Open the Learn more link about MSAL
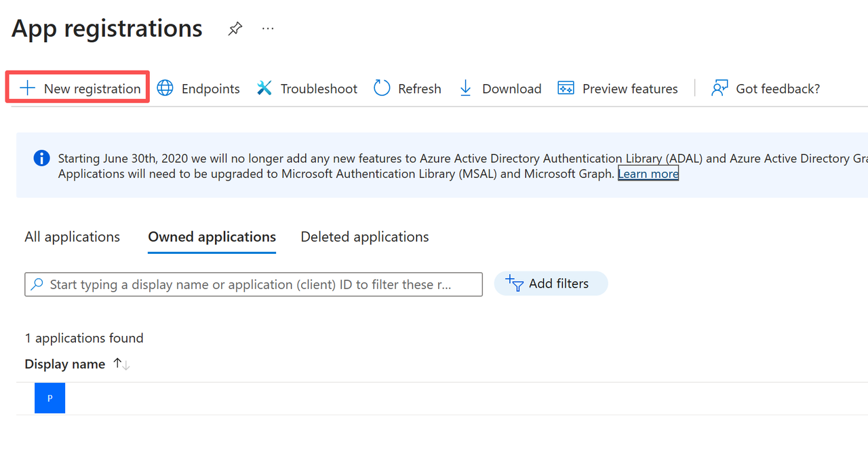Screen dimensions: 868x473 point(648,174)
